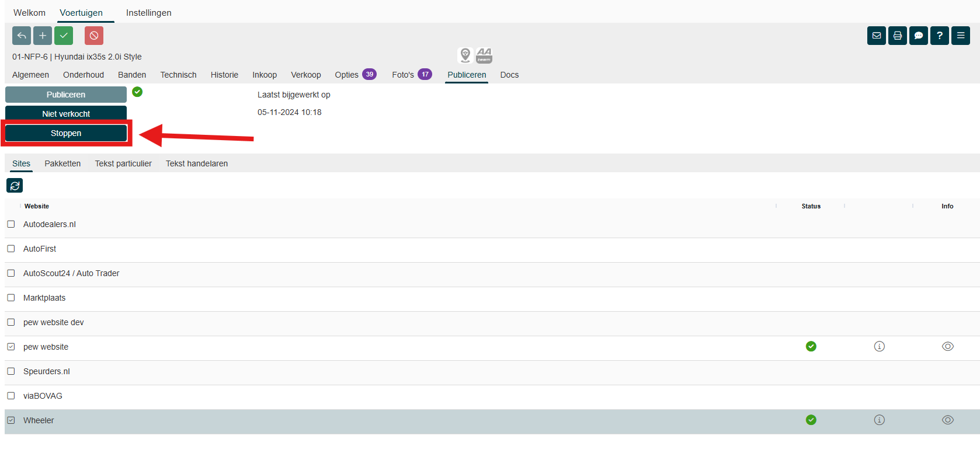The image size is (980, 453).
Task: Click the red cancel icon
Action: coord(94,36)
